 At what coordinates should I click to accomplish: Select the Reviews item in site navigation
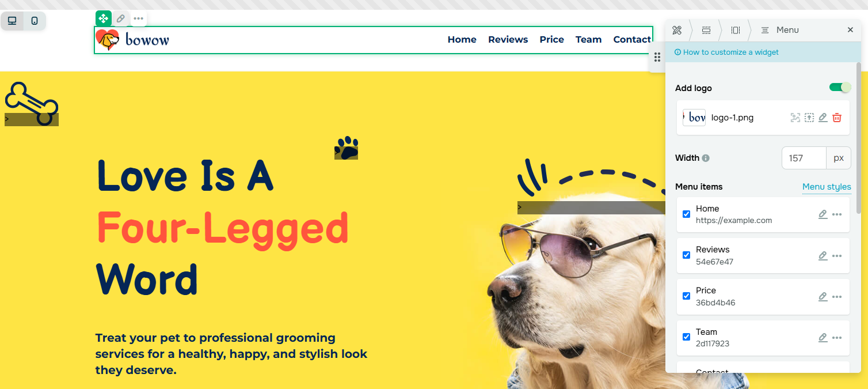[x=508, y=40]
